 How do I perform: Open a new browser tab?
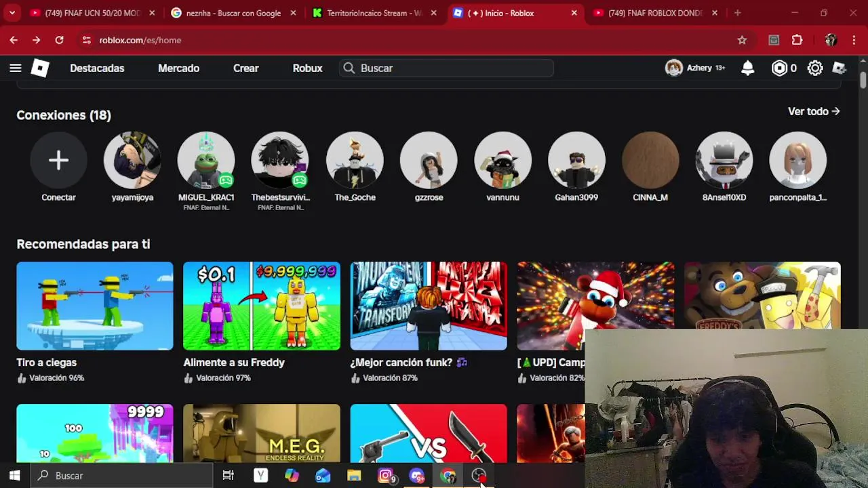pos(737,13)
